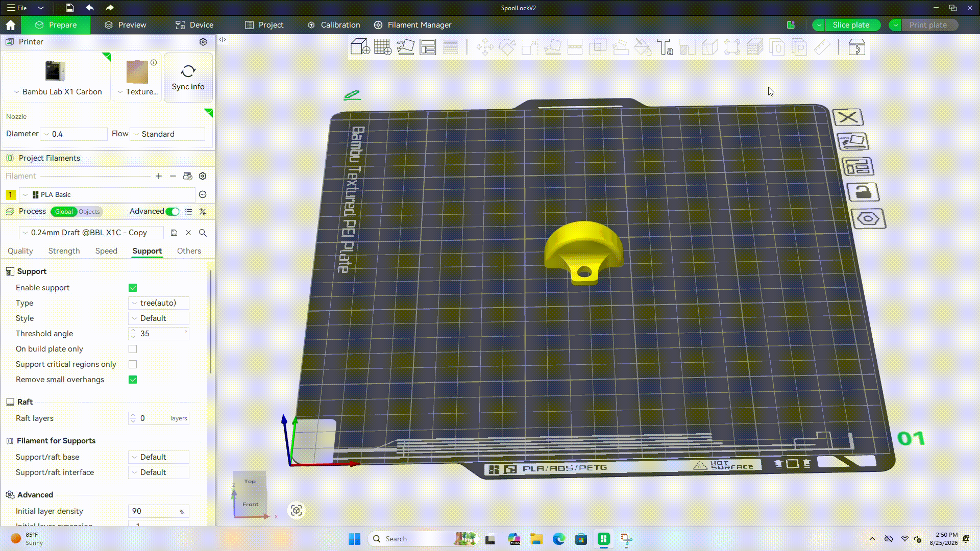This screenshot has width=980, height=551.
Task: Select the Lay on face tool
Action: pos(553,47)
